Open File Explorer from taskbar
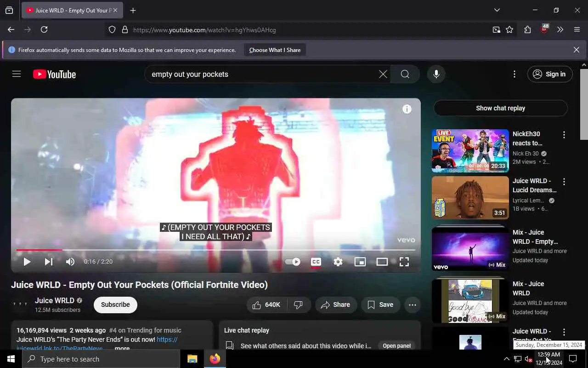 (192, 359)
